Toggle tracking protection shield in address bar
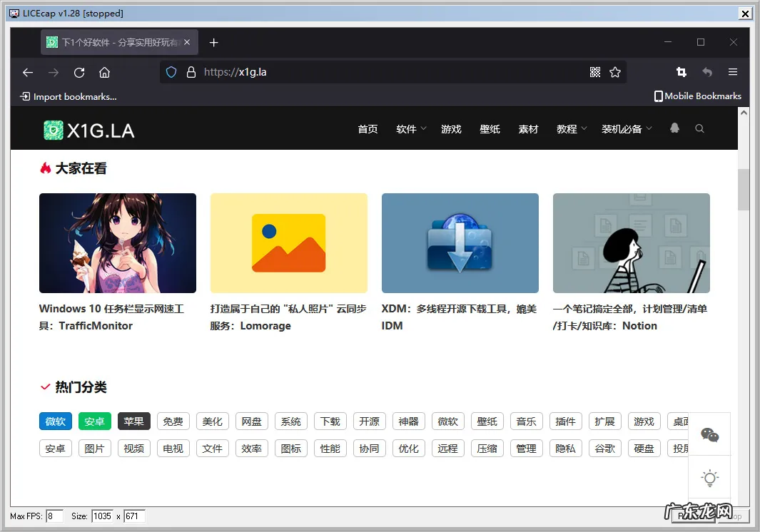This screenshot has width=760, height=532. [171, 72]
